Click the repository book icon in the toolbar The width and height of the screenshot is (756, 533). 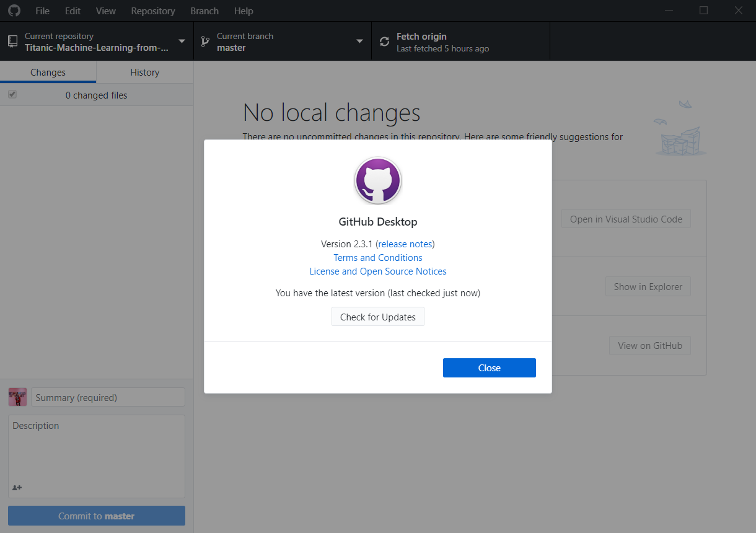(12, 41)
